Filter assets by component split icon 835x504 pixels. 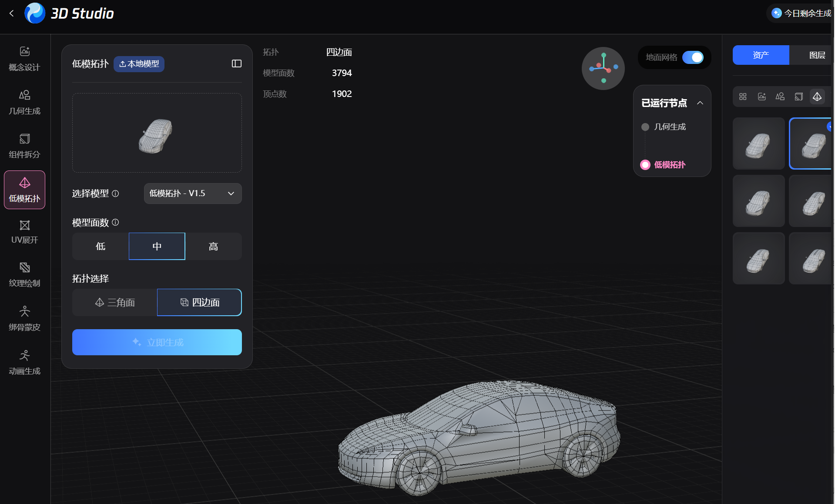[x=799, y=97]
